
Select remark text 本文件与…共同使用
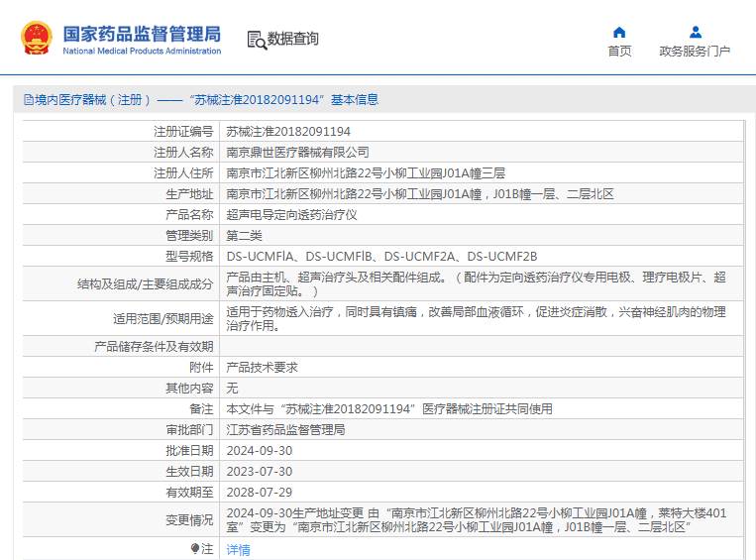tap(389, 409)
